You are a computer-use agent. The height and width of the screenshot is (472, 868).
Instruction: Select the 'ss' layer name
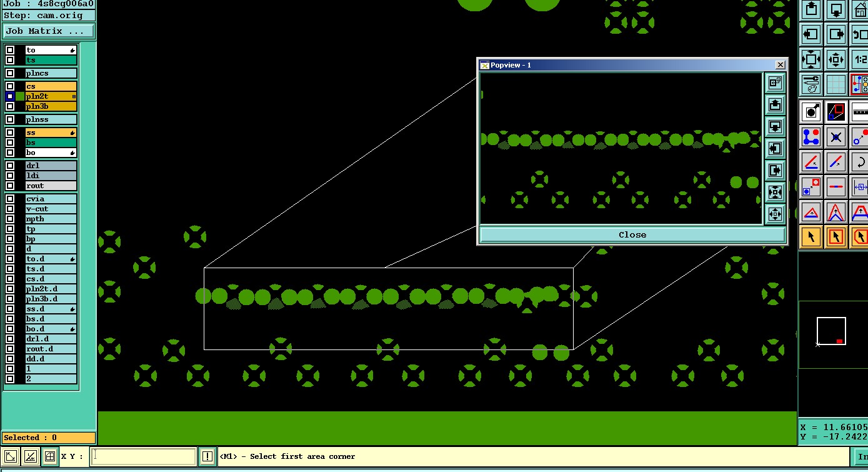point(51,133)
